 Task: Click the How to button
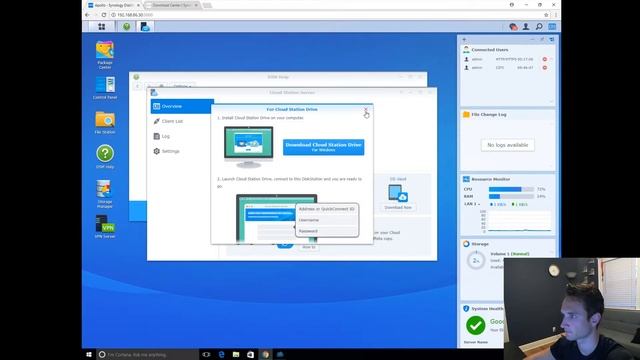coord(309,247)
